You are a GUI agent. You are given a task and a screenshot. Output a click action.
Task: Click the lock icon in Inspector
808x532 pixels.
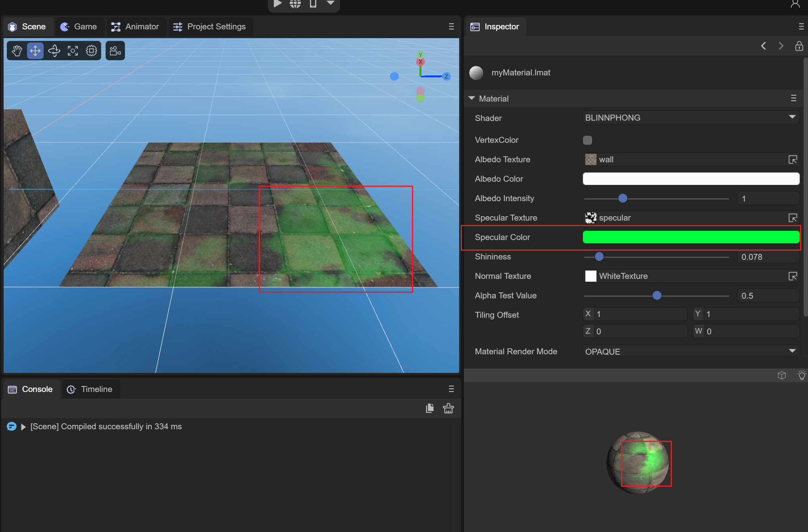[x=799, y=46]
